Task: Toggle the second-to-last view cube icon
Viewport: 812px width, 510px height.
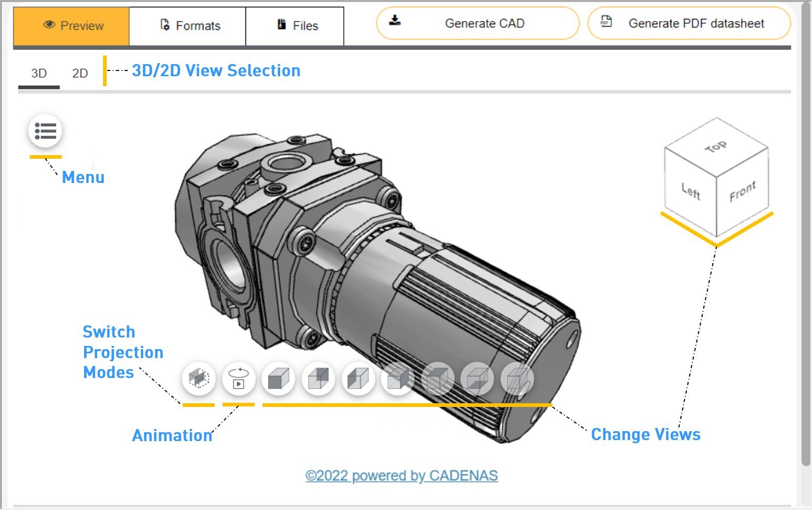Action: click(x=478, y=378)
